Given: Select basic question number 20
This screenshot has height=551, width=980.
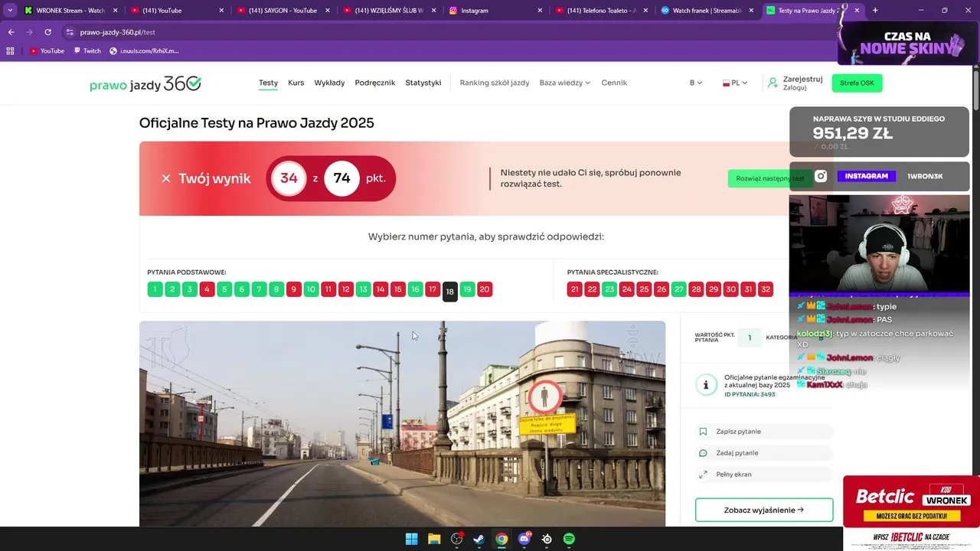Looking at the screenshot, I should 484,289.
